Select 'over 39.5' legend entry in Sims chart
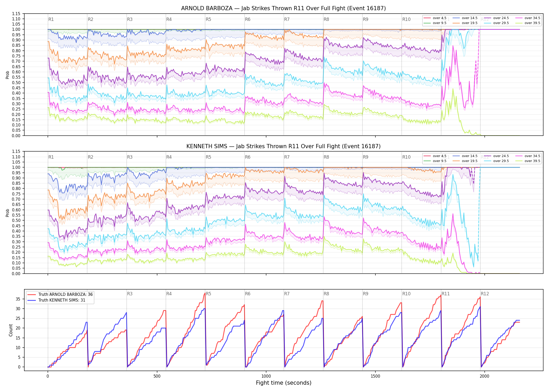This screenshot has height=392, width=549. (x=528, y=161)
